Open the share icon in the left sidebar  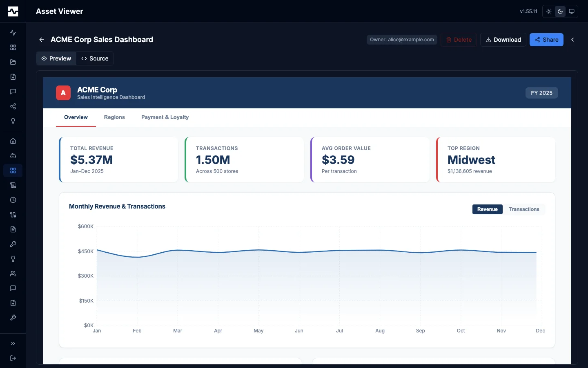tap(13, 107)
